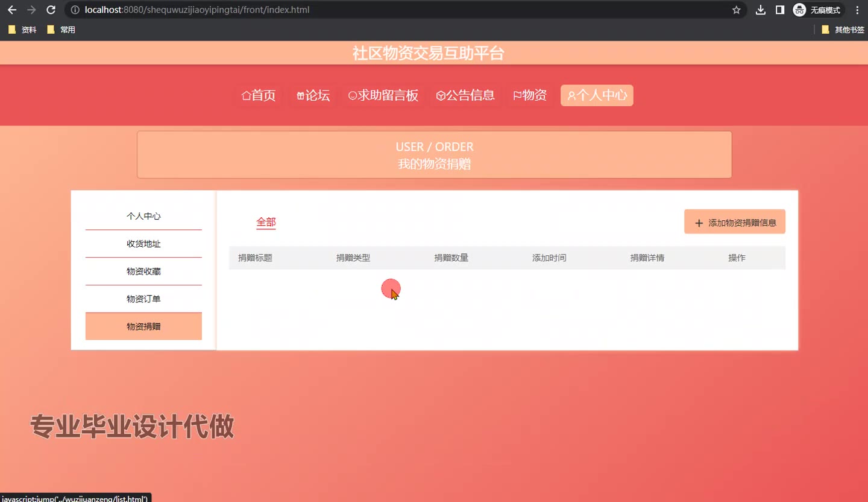
Task: Open the 常用 bookmark folder
Action: coord(61,30)
